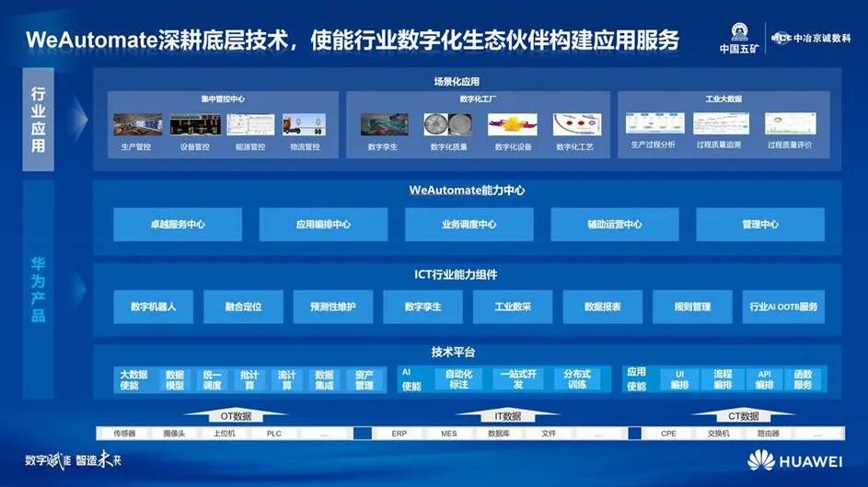This screenshot has height=487, width=868.
Task: Click the CPE cell
Action: pyautogui.click(x=668, y=434)
